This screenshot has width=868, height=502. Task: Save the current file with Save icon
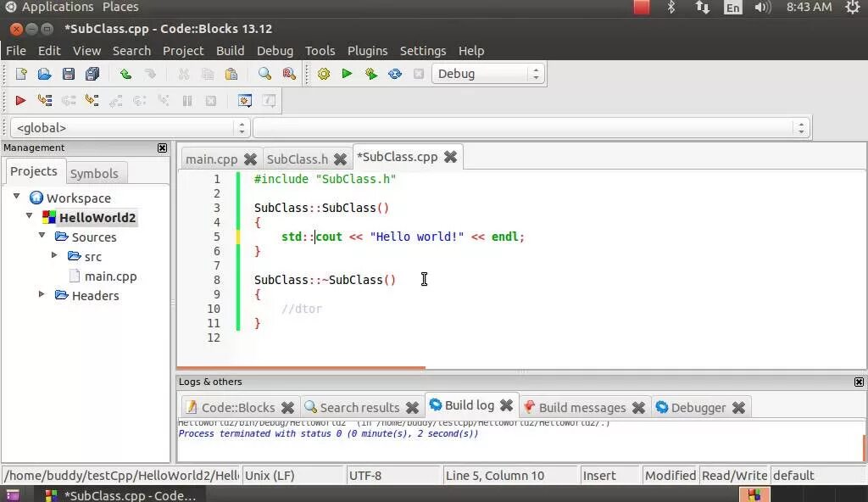pyautogui.click(x=68, y=74)
